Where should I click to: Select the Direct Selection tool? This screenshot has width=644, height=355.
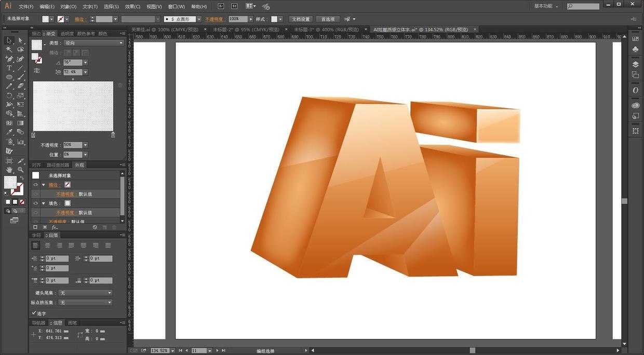click(x=20, y=40)
